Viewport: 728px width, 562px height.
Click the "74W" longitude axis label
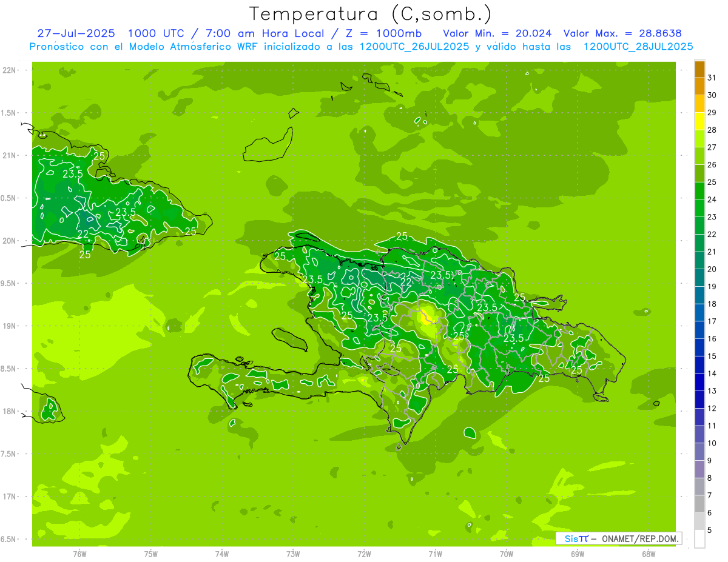(222, 554)
